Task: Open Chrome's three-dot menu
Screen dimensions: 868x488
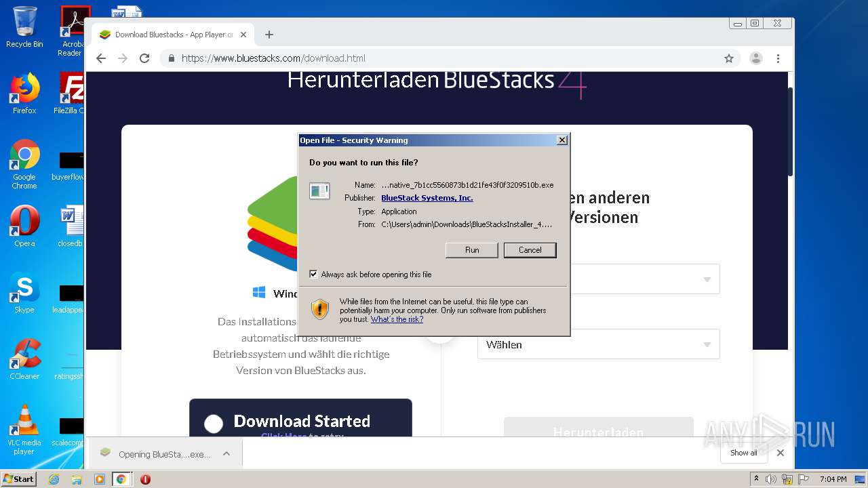Action: coord(778,58)
